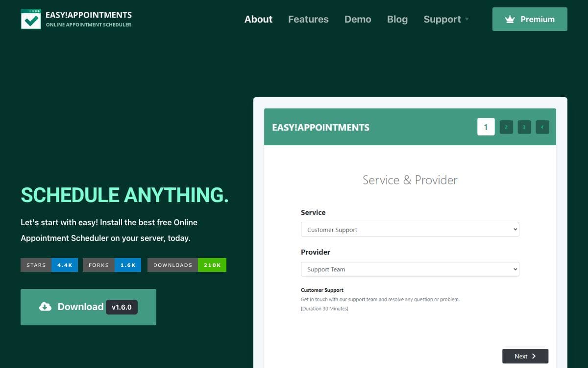Image resolution: width=588 pixels, height=368 pixels.
Task: Go to the Features page
Action: 308,19
